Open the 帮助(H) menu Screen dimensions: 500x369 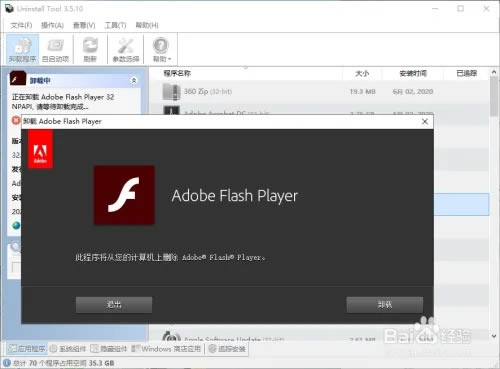147,25
